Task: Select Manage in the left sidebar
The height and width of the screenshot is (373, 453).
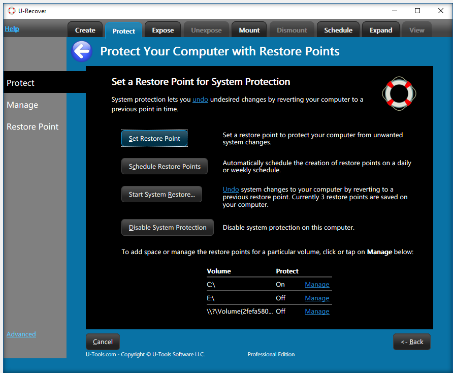Action: click(x=22, y=105)
